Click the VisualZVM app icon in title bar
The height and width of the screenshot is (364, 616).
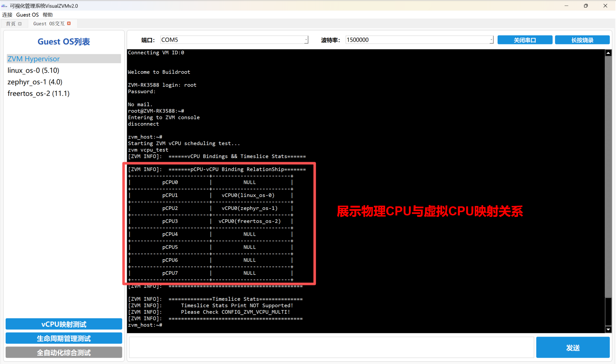point(4,6)
